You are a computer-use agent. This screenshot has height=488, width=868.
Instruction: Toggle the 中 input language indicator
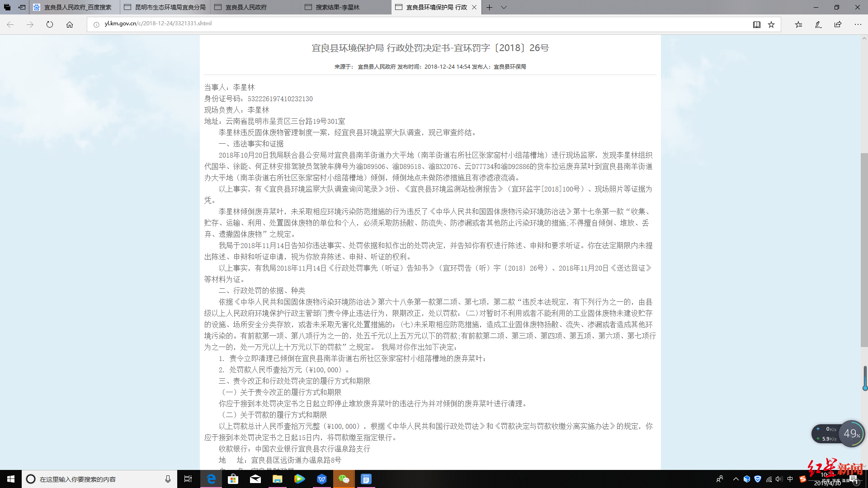click(790, 479)
